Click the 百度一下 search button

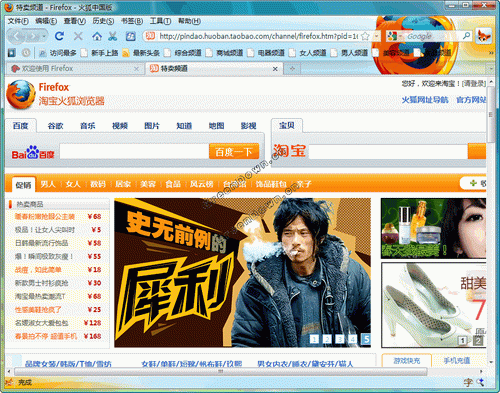(234, 152)
